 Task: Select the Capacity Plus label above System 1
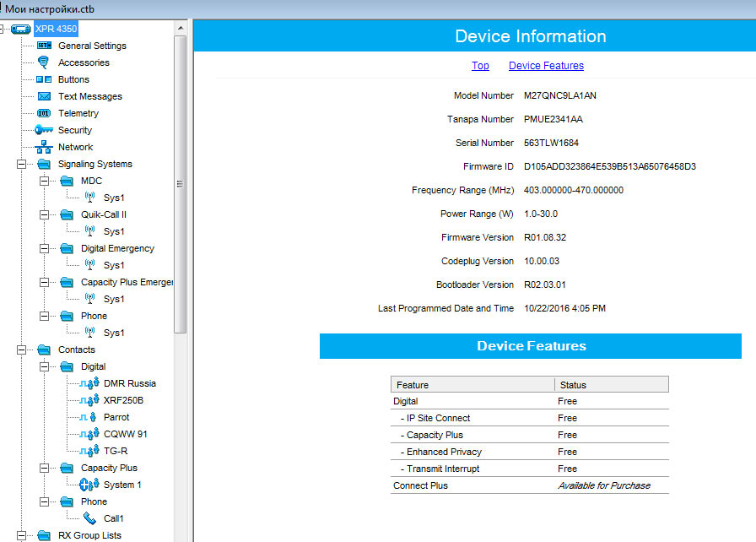click(x=109, y=468)
